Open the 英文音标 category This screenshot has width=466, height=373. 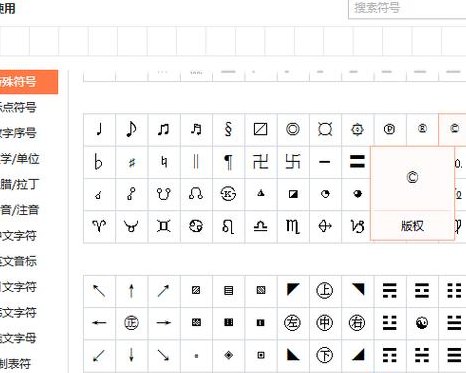coord(18,261)
